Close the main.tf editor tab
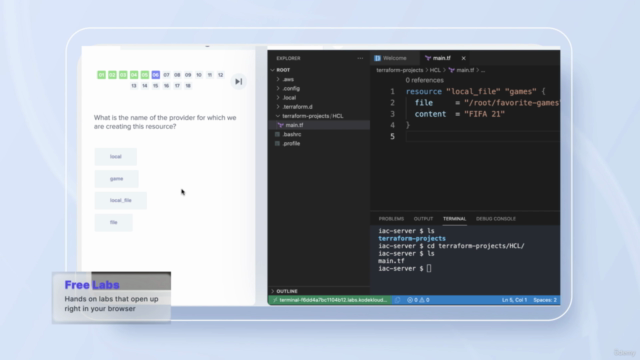Viewport: 640px width, 360px height. pos(463,58)
